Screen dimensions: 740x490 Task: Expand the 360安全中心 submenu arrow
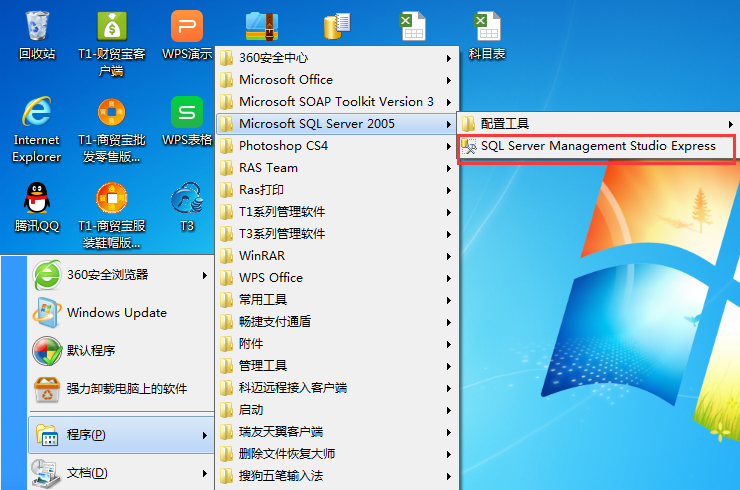click(449, 59)
